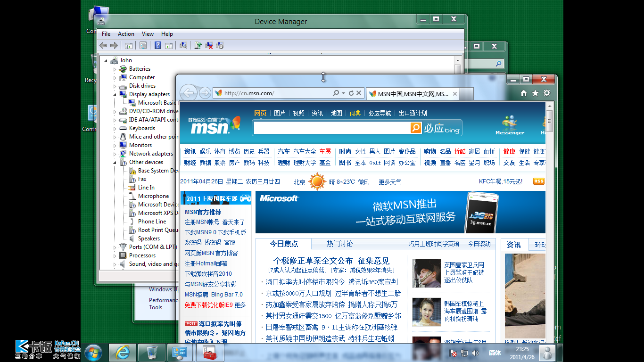
Task: Click the 简体 input language indicator
Action: 495,353
